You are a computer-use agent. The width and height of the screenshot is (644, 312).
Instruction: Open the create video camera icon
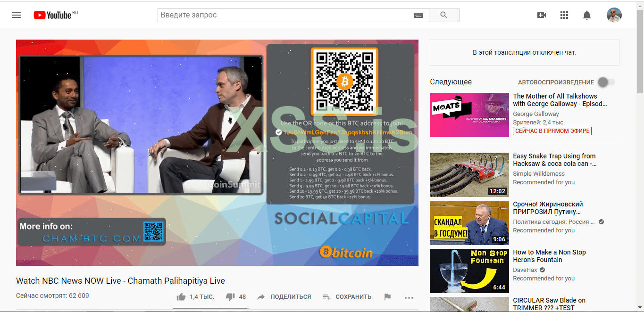pos(542,15)
